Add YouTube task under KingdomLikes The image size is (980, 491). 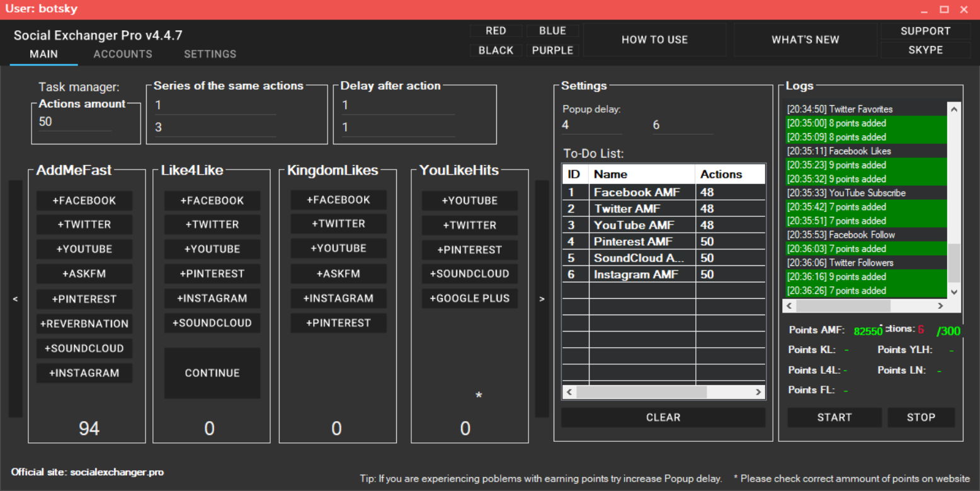(339, 248)
